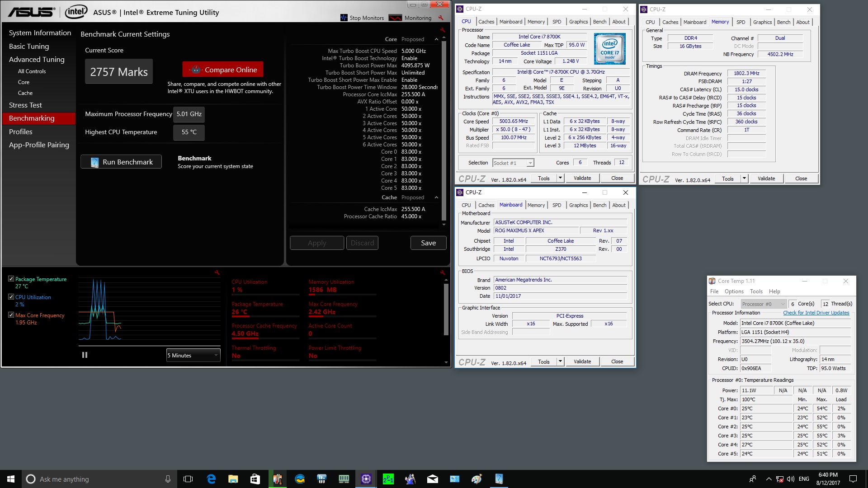Screen dimensions: 868x488
Task: Select Profiles in the XTU sidebar
Action: (x=21, y=131)
